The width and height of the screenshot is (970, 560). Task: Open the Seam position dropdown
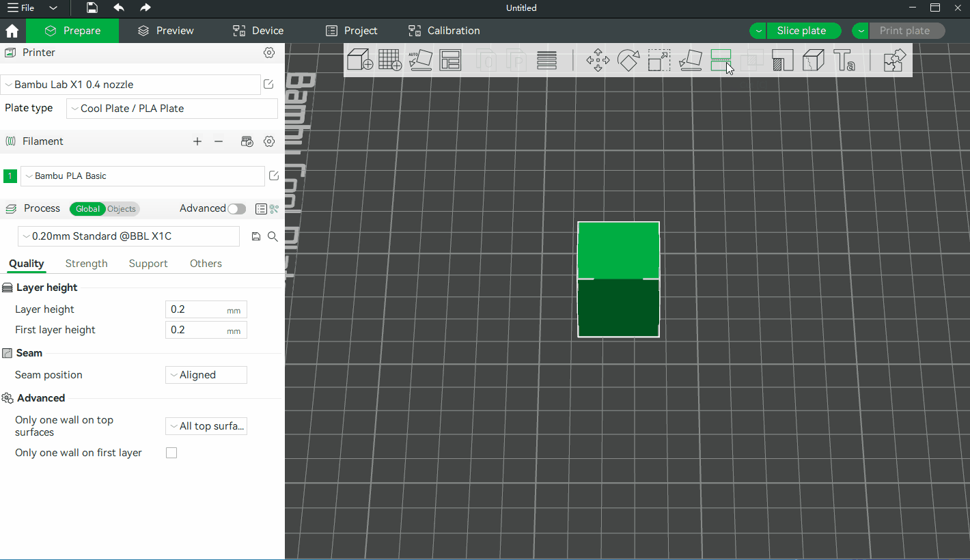206,375
